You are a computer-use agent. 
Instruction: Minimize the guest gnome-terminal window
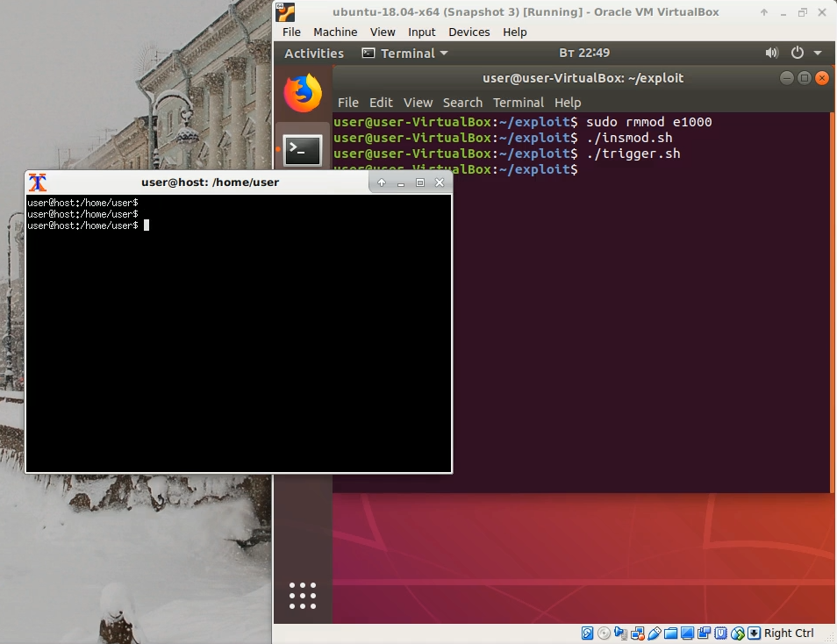coord(786,78)
